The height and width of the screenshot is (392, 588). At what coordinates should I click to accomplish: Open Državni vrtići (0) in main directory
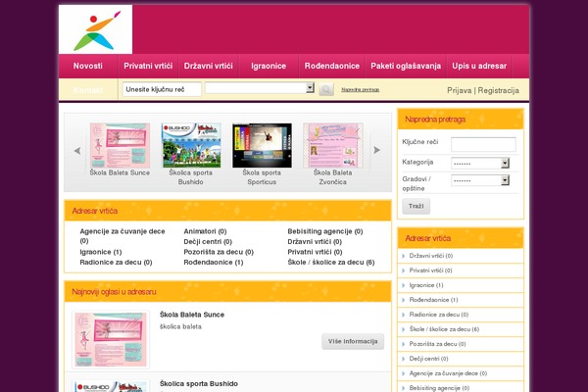tap(315, 242)
